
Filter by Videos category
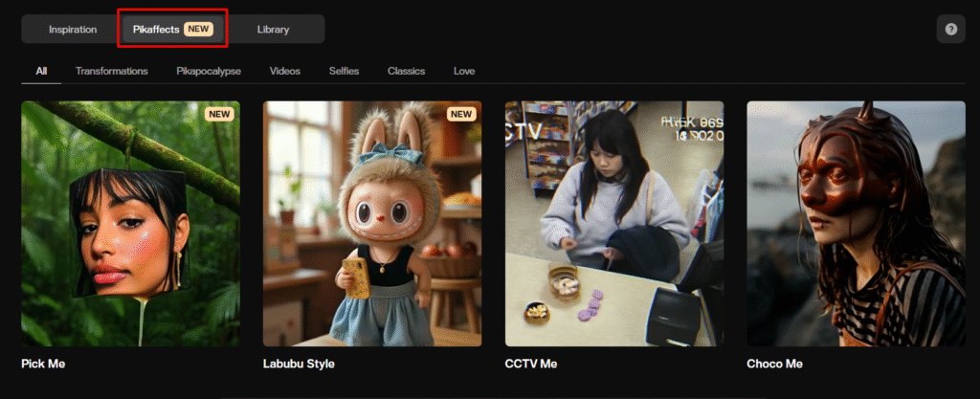[x=285, y=71]
